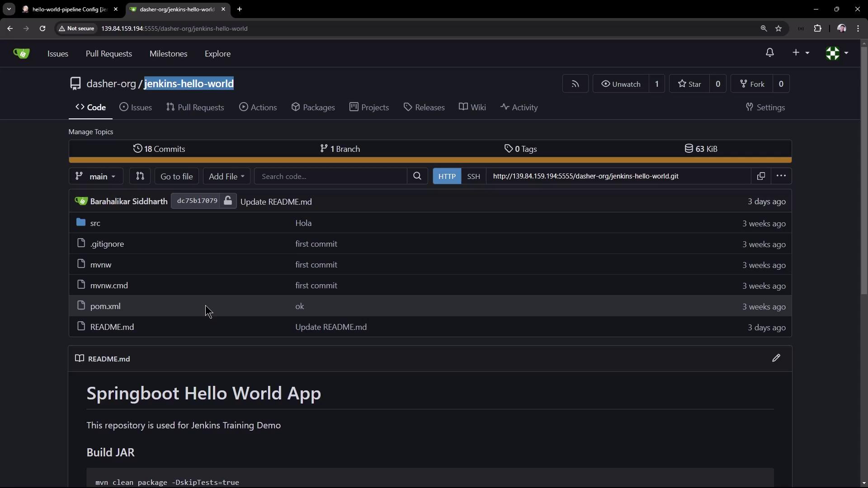Viewport: 868px width, 488px height.
Task: Click the unsigned commit lock icon
Action: point(228,201)
